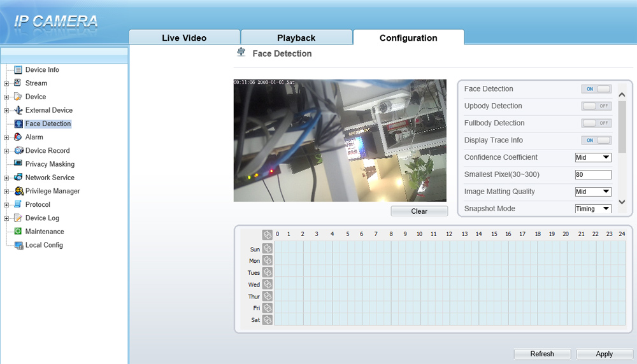Click the Protocol icon
This screenshot has height=364, width=637.
pyautogui.click(x=18, y=204)
